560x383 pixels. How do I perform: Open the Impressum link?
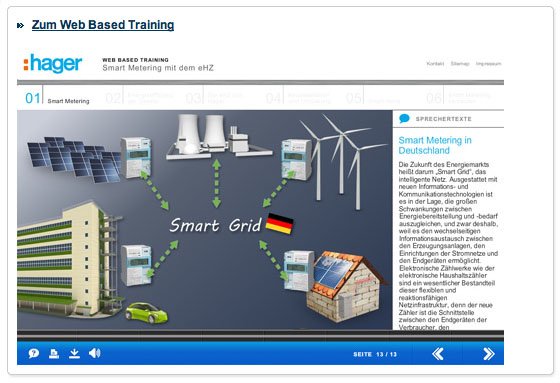(489, 64)
